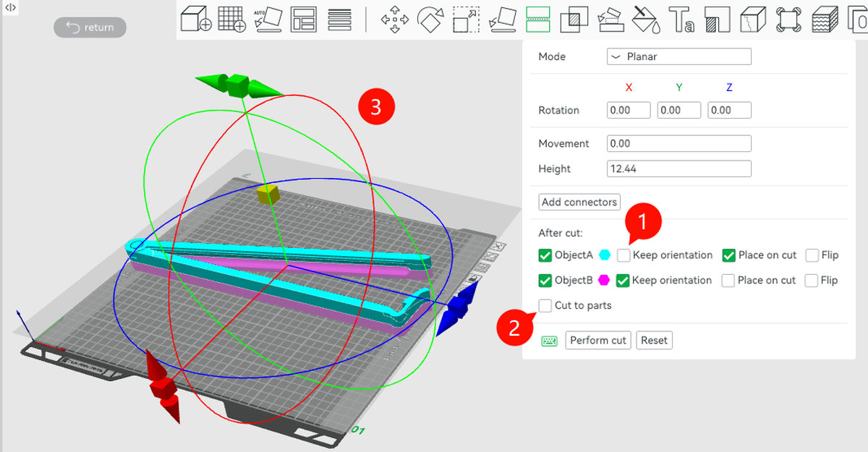868x452 pixels.
Task: Select the Scale tool
Action: (467, 19)
